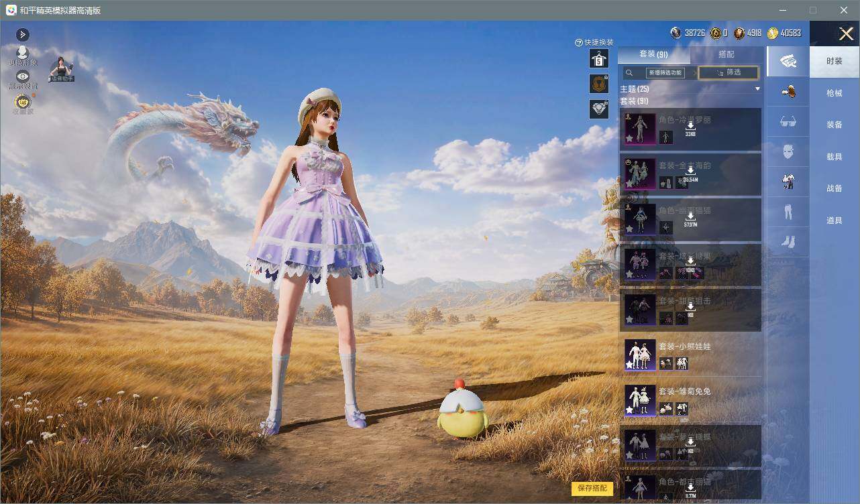
Task: Select the 套装-金玉海韵 outfit thumbnail
Action: 640,174
